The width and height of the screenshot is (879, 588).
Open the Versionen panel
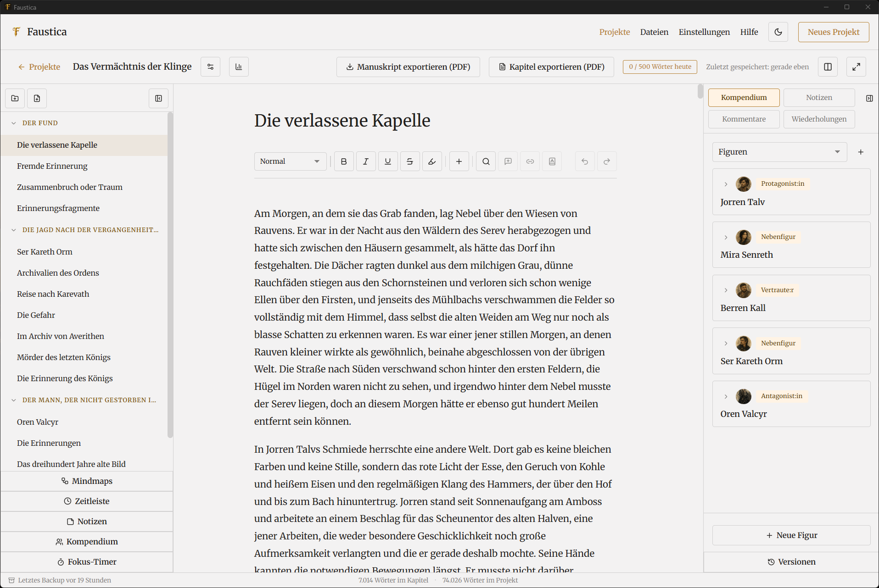coord(791,562)
